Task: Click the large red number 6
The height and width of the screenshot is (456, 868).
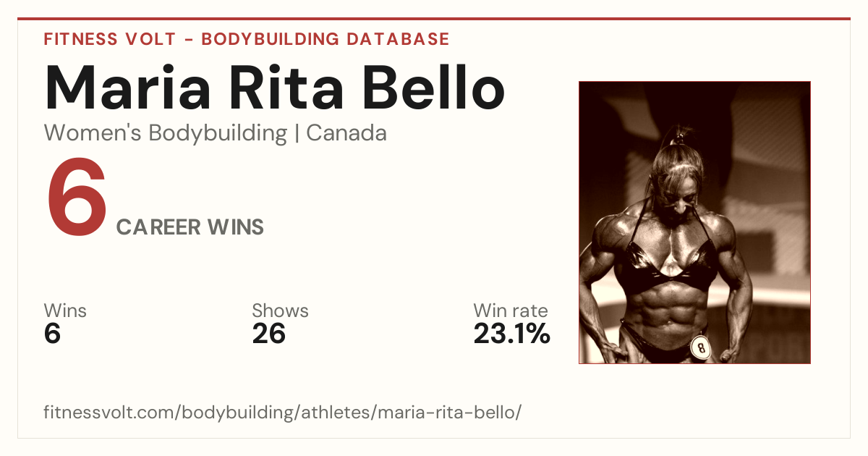Action: (x=77, y=197)
